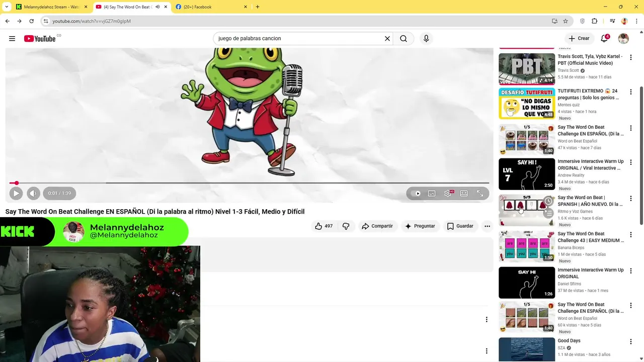Screen dimensions: 644x362
Task: Dislike the video with thumbs down
Action: (x=346, y=226)
